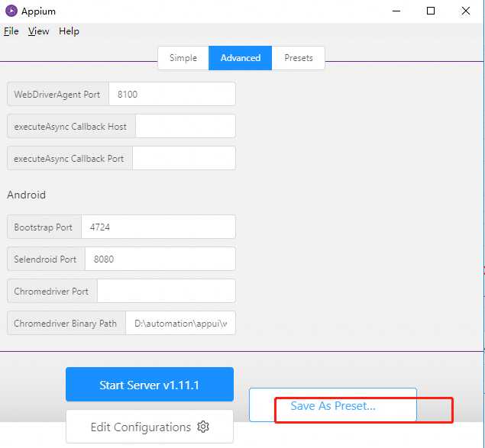Focus the executeAsync Callback Port field
This screenshot has width=485, height=448.
coord(184,158)
